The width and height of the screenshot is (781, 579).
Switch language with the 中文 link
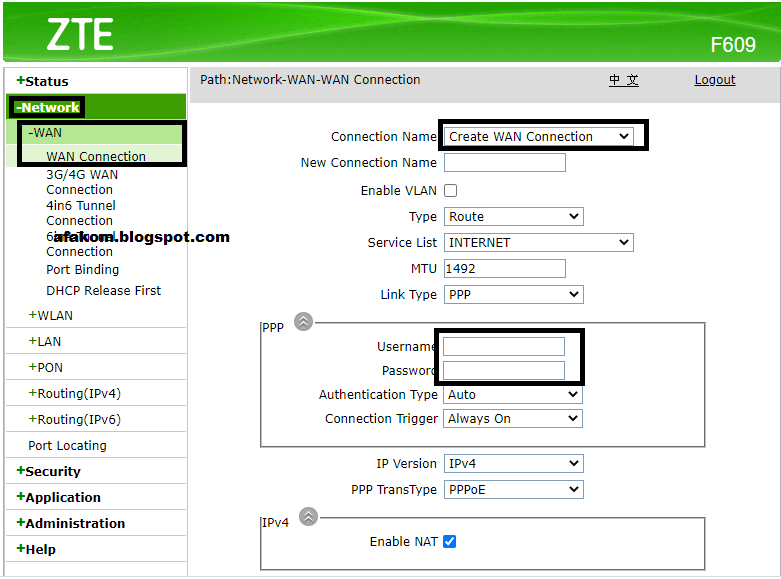624,80
